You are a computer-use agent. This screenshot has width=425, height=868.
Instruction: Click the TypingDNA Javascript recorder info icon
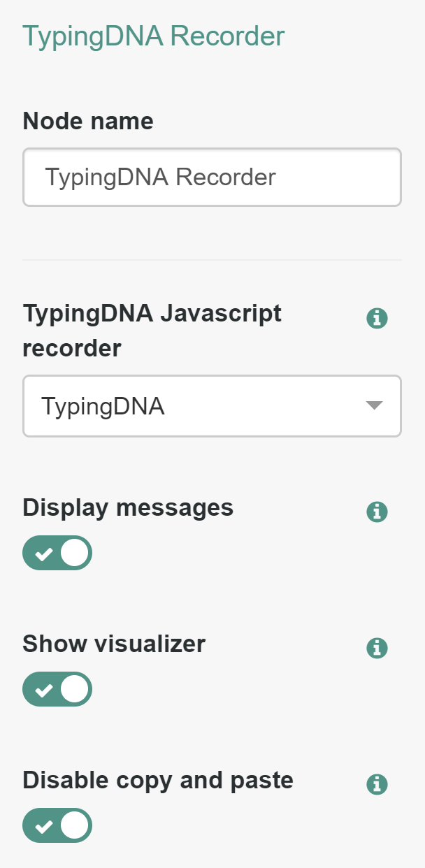[x=377, y=318]
